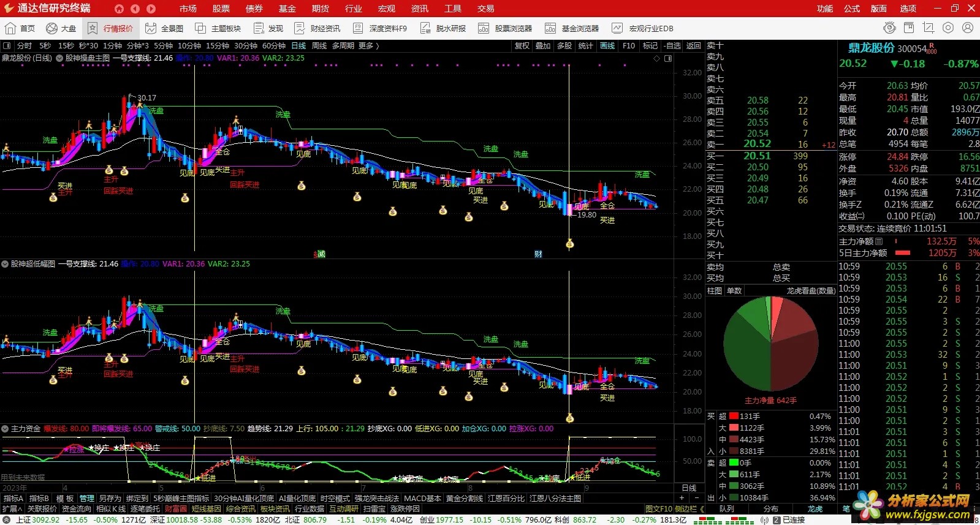Open the 首页 home toolbar icon

(x=20, y=28)
